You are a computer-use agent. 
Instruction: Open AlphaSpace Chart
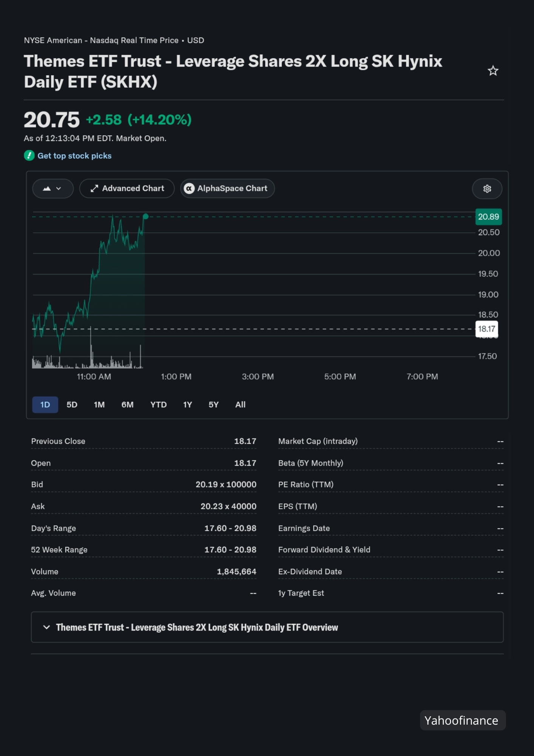(x=227, y=188)
